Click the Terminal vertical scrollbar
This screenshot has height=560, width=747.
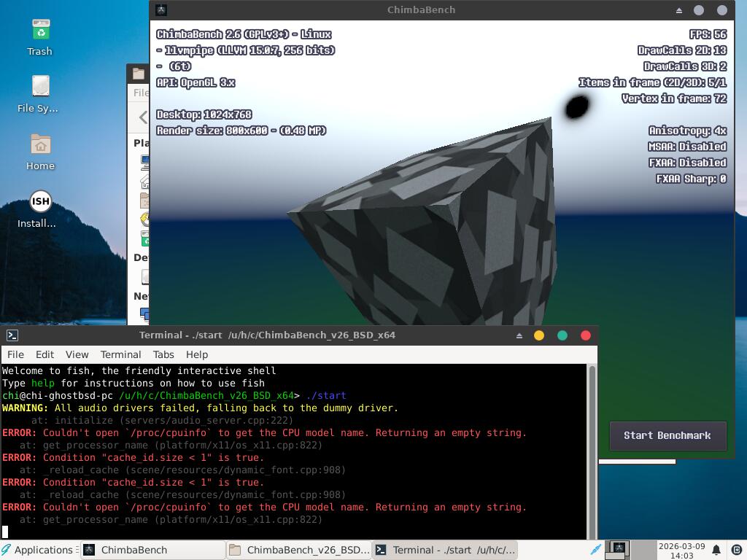[592, 451]
